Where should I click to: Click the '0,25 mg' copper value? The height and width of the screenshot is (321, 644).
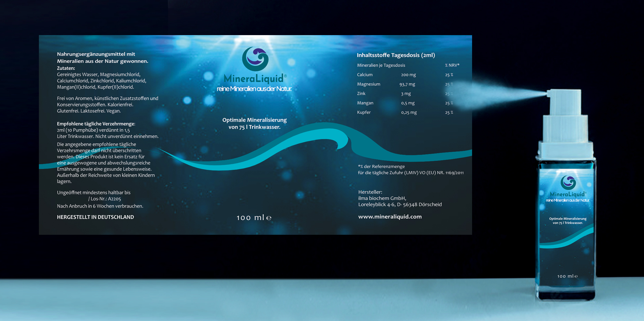(x=409, y=112)
